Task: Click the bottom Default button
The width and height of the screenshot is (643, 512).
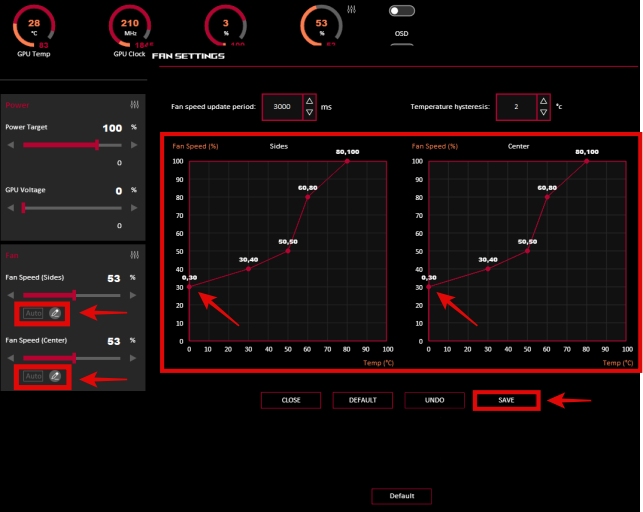Action: (402, 496)
